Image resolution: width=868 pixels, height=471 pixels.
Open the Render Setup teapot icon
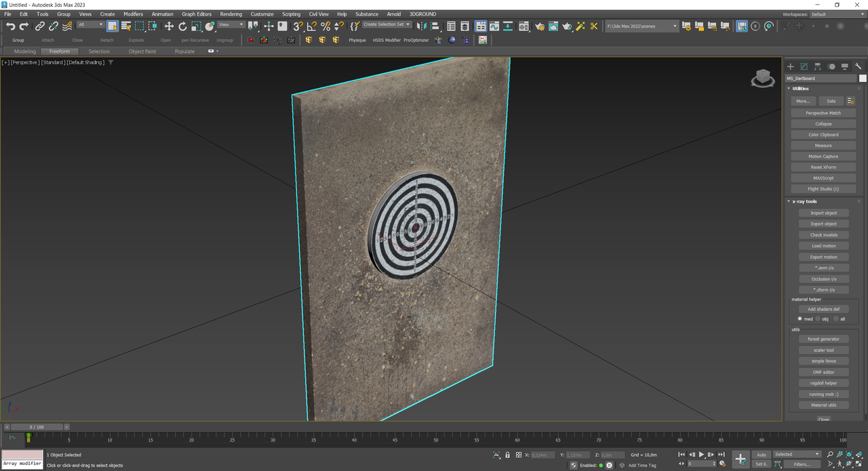point(539,26)
